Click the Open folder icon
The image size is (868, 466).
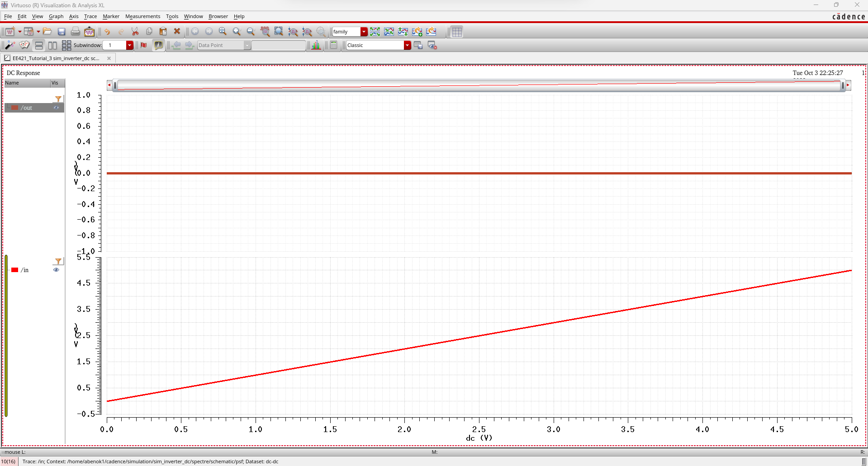(x=47, y=32)
